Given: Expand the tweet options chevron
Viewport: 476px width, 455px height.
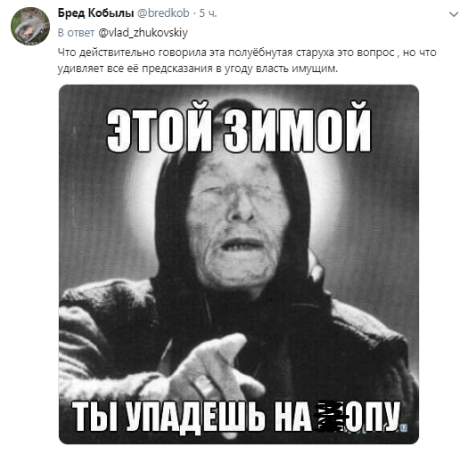Looking at the screenshot, I should 454,14.
